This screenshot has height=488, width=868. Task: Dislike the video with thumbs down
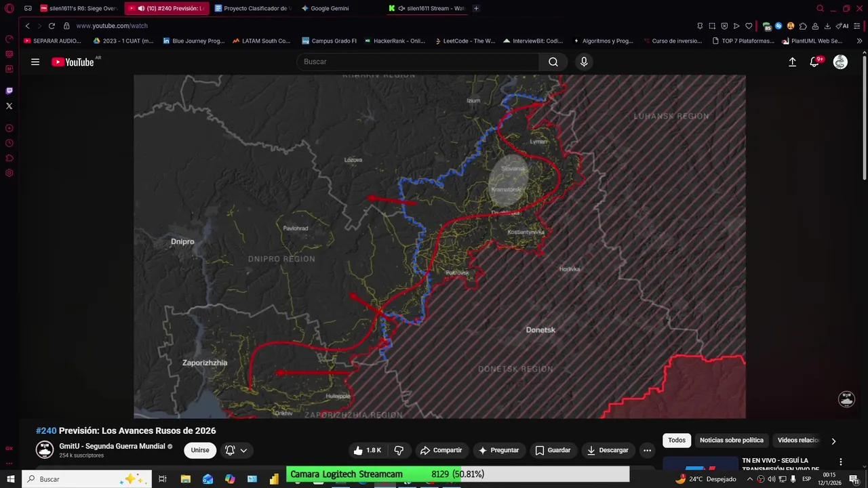(x=399, y=450)
